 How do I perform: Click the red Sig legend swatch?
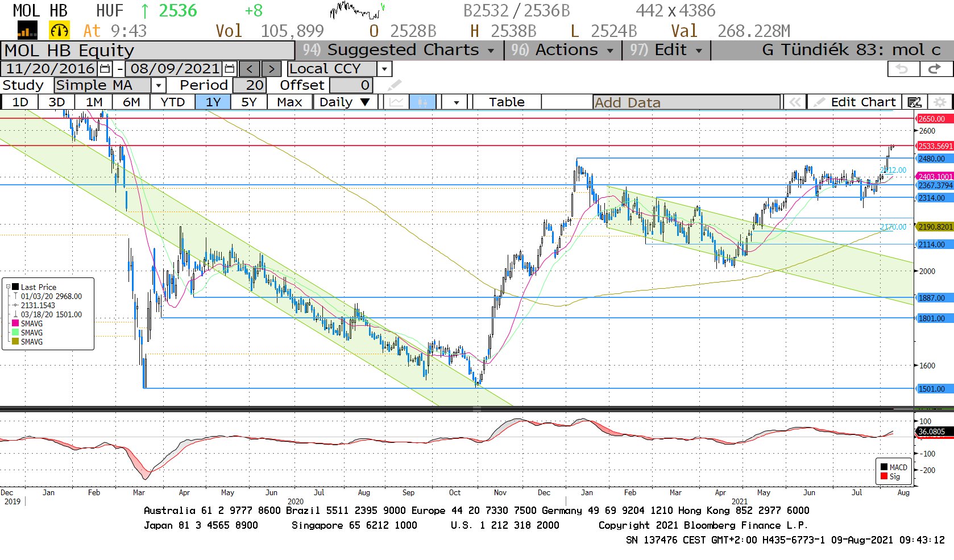[884, 476]
